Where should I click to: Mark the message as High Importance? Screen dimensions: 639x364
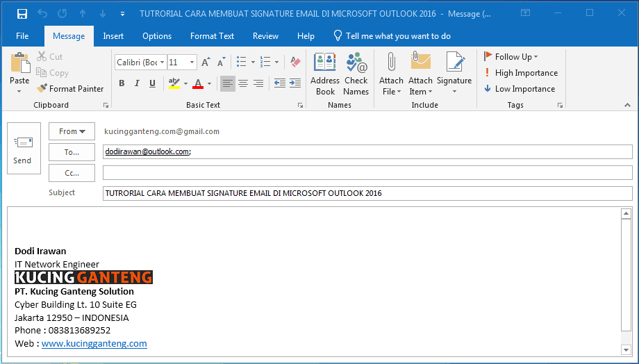click(x=521, y=72)
